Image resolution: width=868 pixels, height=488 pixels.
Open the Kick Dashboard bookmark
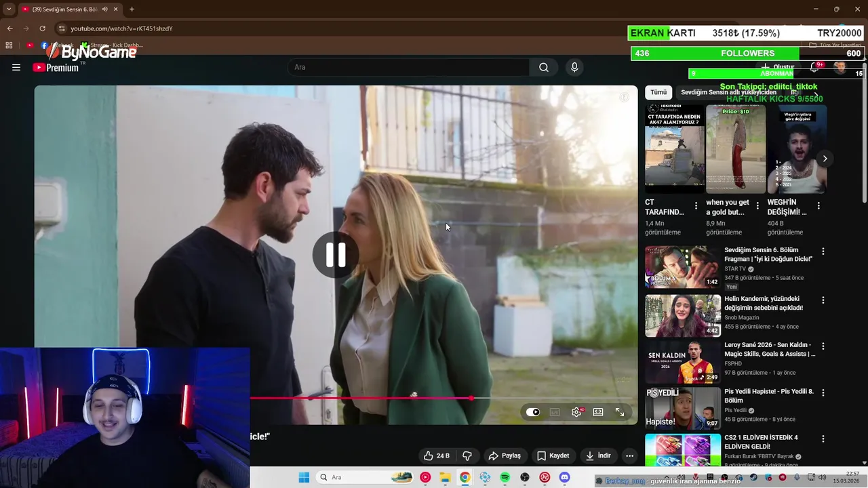[x=112, y=45]
